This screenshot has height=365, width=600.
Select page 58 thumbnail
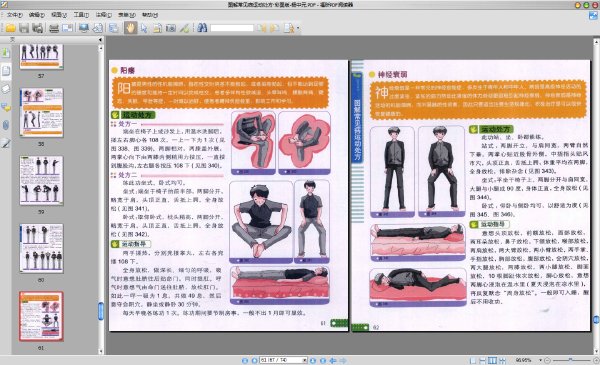[x=41, y=112]
